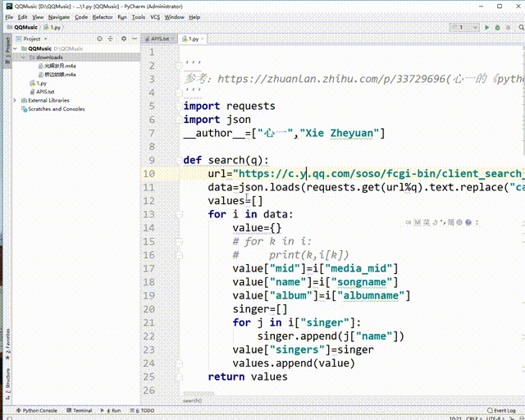Select Scratches and Consoles node
This screenshot has width=525, height=420.
click(53, 109)
